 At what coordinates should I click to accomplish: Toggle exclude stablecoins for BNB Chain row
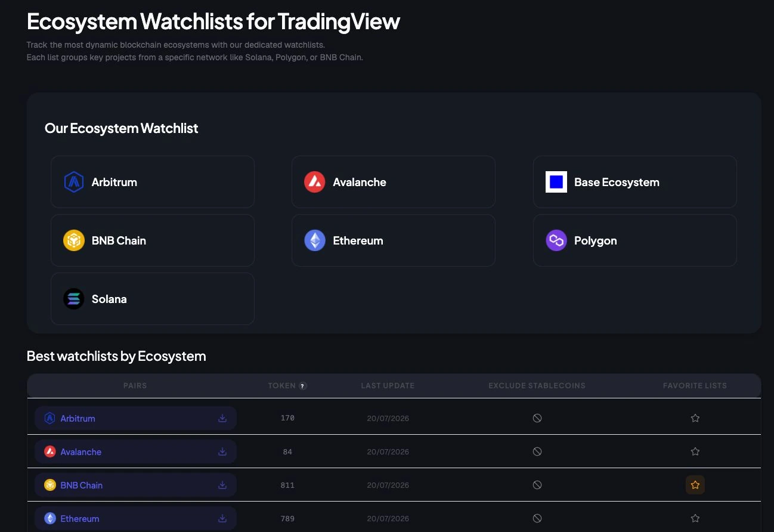coord(537,485)
